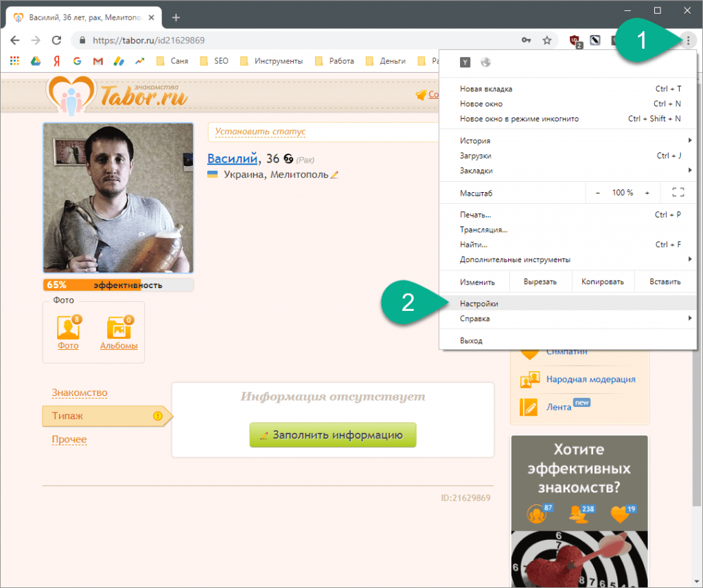Viewport: 703px width, 588px height.
Task: Open the Google Ads bookmark icon
Action: tap(119, 61)
